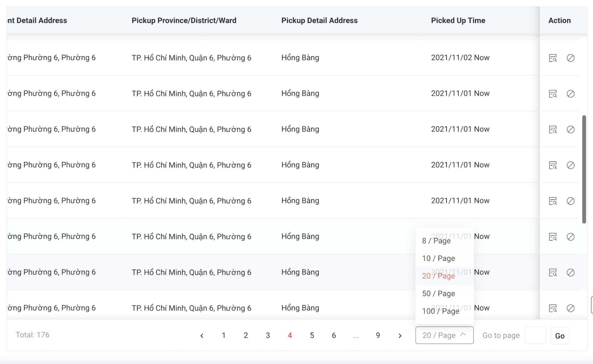Go to previous page with left arrow
593x364 pixels.
pos(202,336)
